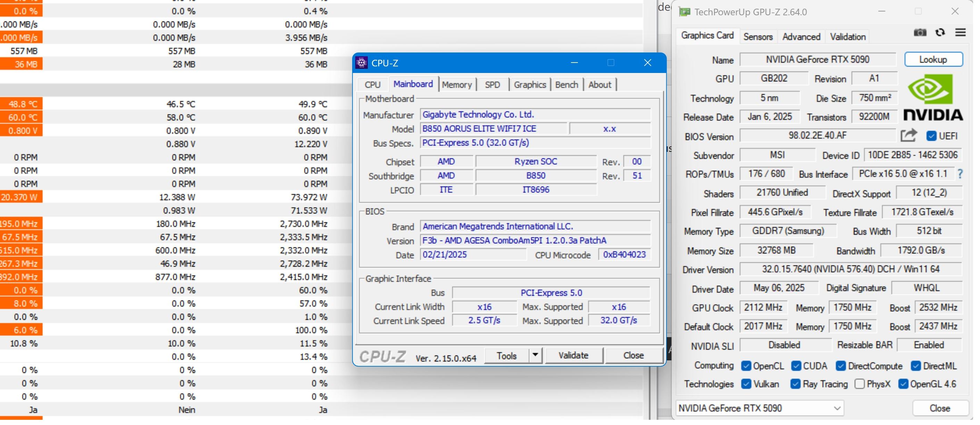This screenshot has width=980, height=425.
Task: Toggle the PhysX checkbox
Action: [x=859, y=384]
